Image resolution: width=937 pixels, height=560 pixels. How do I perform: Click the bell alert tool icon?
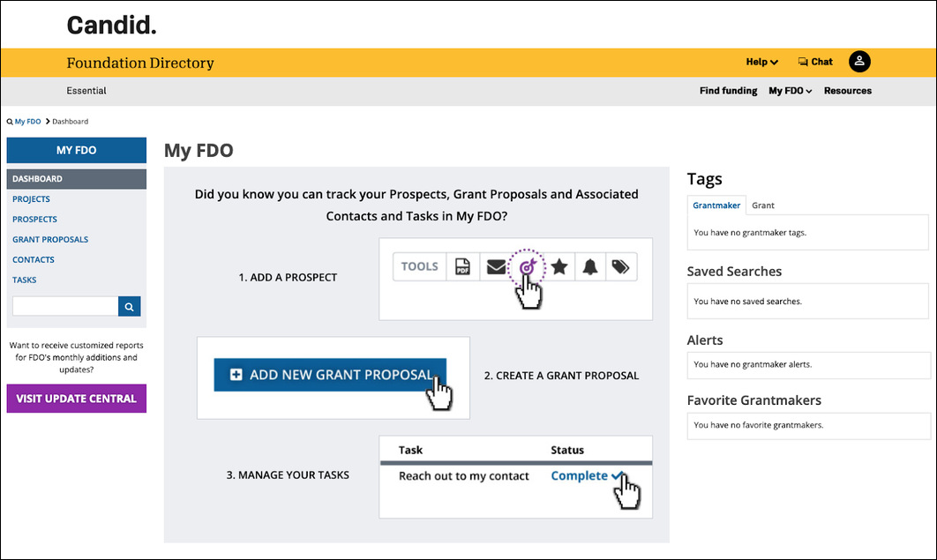point(590,267)
